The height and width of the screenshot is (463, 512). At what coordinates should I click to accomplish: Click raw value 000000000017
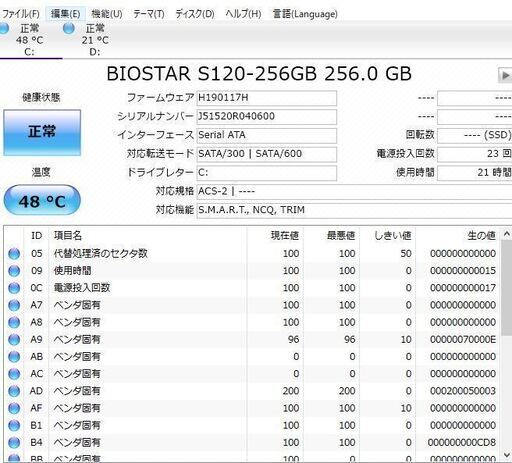point(463,288)
